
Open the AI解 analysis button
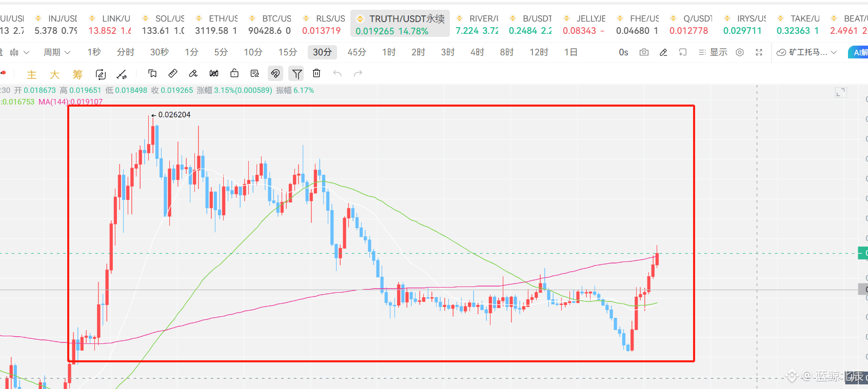tap(858, 52)
